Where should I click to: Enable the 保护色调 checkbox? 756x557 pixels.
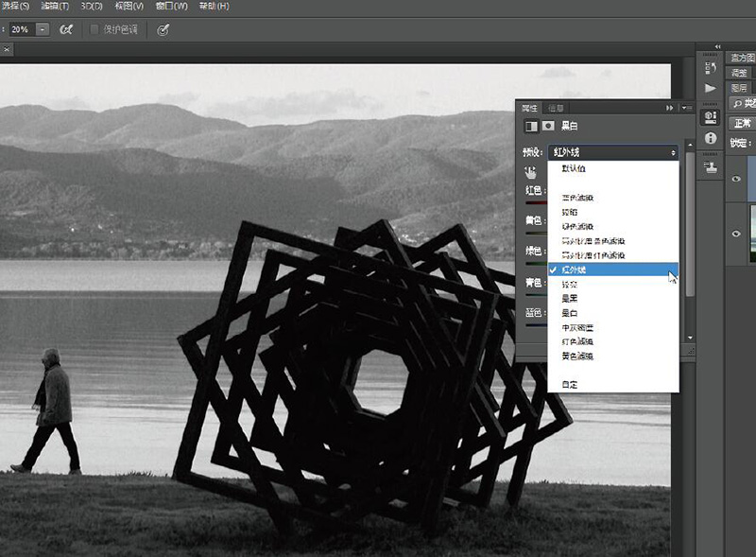(94, 29)
